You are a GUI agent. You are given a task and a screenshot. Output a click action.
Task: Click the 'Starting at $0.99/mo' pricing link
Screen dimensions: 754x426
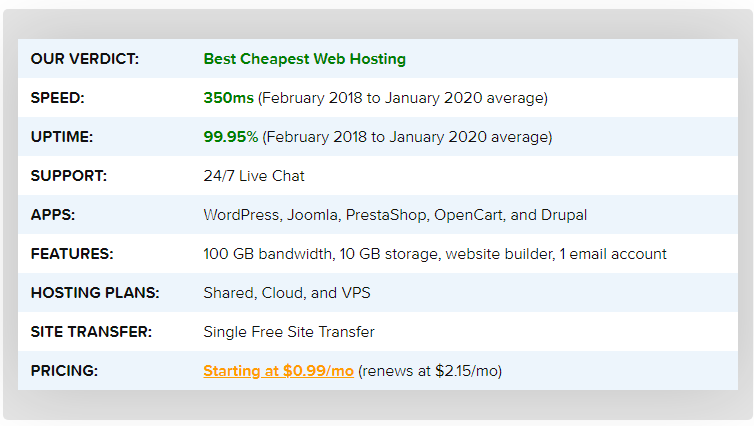(x=278, y=371)
